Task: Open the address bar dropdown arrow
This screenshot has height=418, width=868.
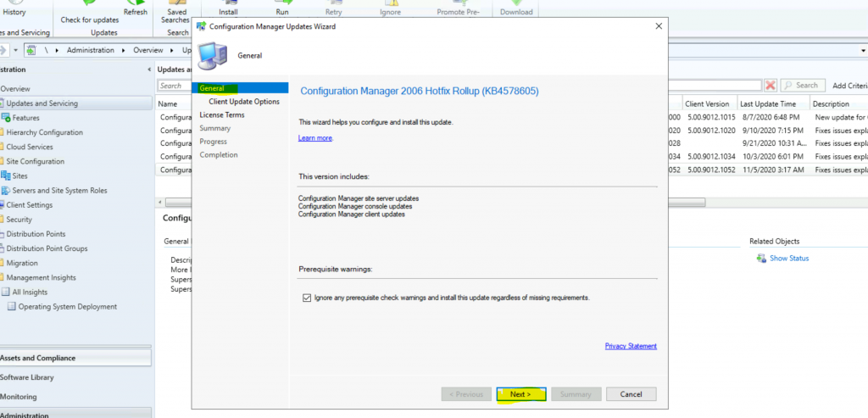Action: [x=863, y=50]
